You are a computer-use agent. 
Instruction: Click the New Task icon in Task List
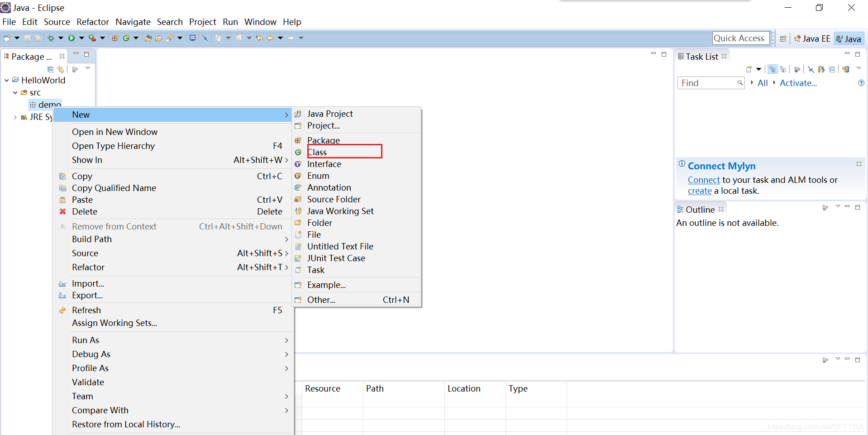point(749,69)
